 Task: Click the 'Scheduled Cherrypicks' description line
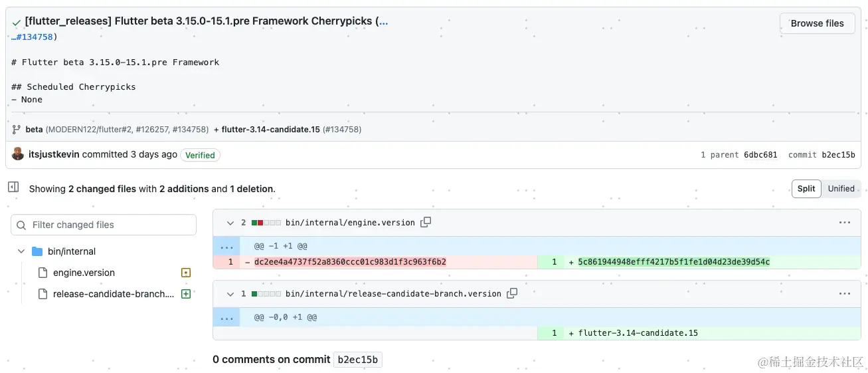tap(74, 87)
